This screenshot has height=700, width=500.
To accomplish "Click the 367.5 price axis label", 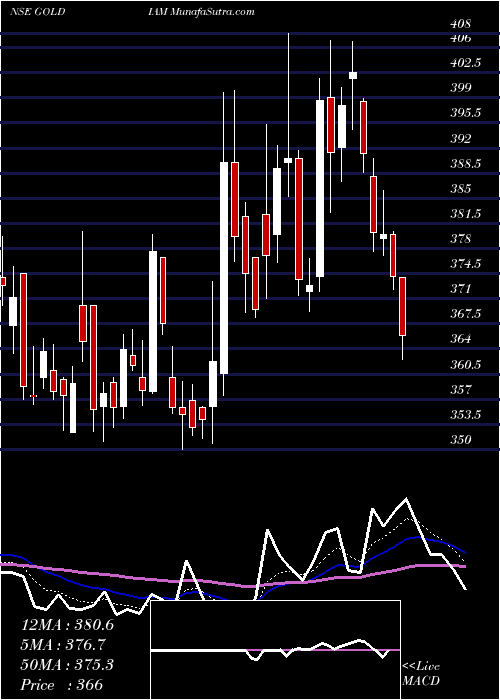I will point(466,314).
